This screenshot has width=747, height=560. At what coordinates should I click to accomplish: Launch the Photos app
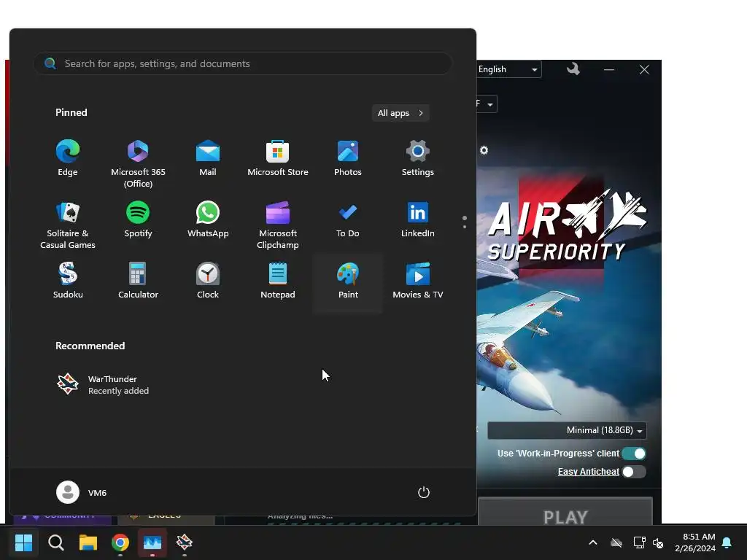point(348,158)
